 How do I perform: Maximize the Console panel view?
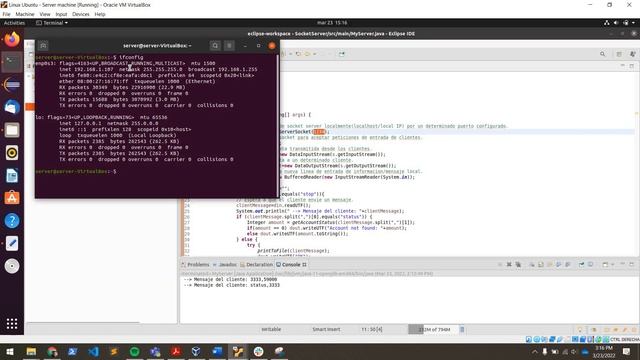point(631,264)
